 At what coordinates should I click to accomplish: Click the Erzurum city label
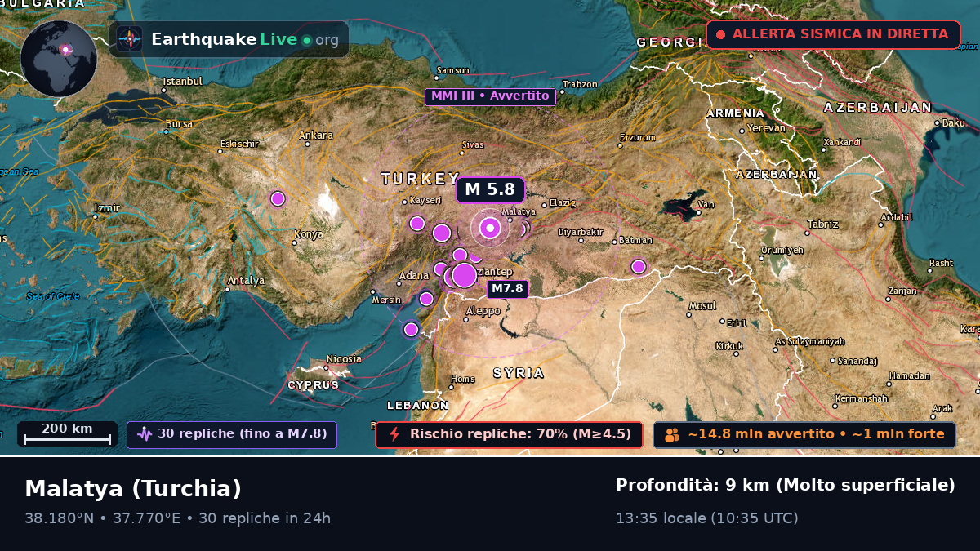637,137
